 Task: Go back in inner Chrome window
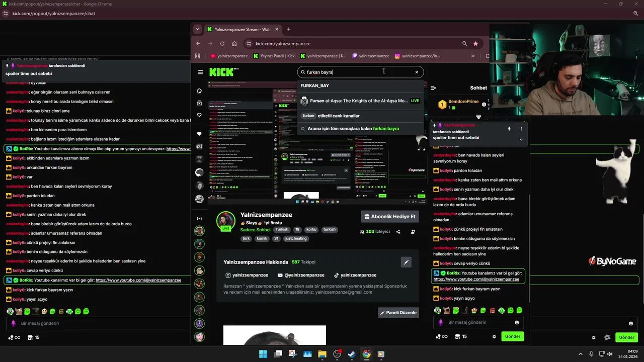198,44
